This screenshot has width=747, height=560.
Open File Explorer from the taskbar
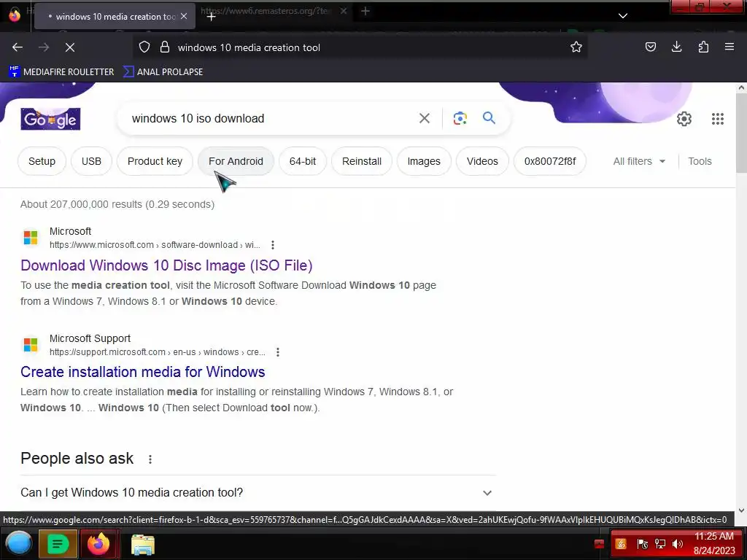[x=142, y=544]
